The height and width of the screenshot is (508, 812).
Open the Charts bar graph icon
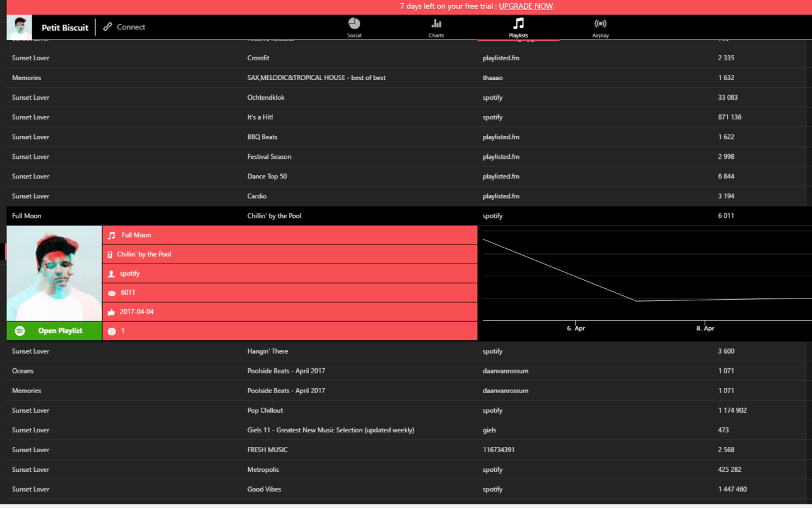436,23
